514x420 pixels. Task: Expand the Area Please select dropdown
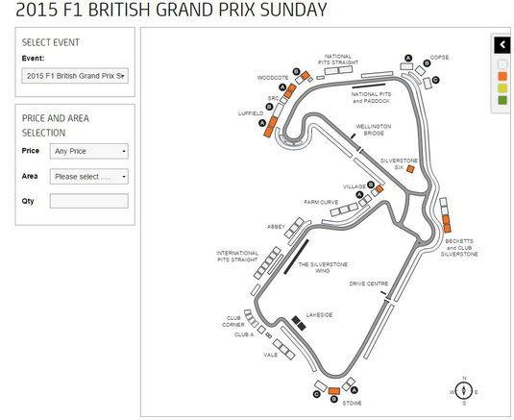[x=88, y=177]
